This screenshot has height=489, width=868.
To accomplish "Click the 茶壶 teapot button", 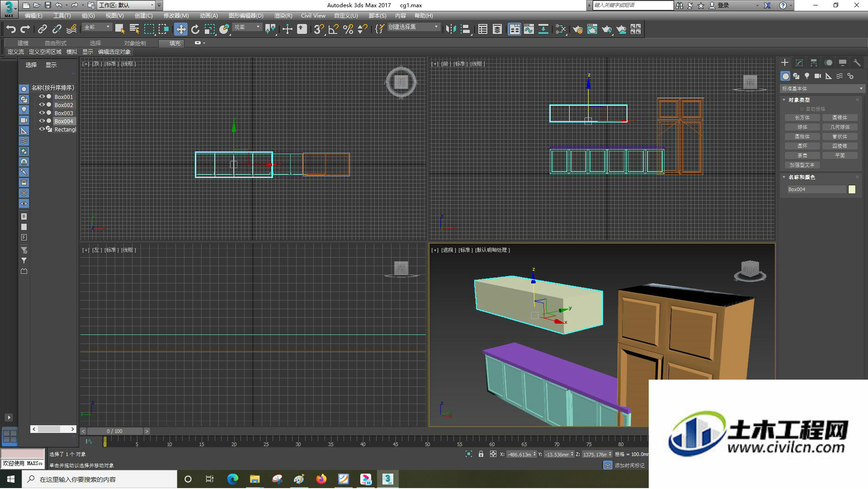I will pos(802,155).
